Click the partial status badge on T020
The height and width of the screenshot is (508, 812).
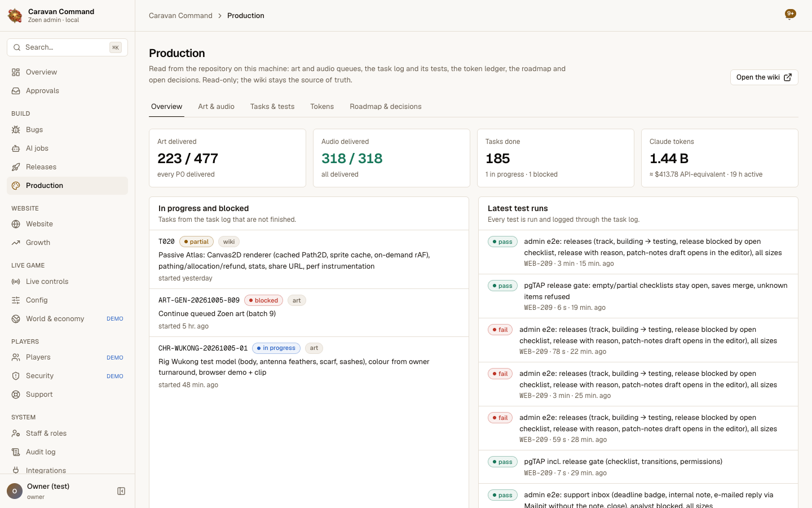pyautogui.click(x=196, y=242)
